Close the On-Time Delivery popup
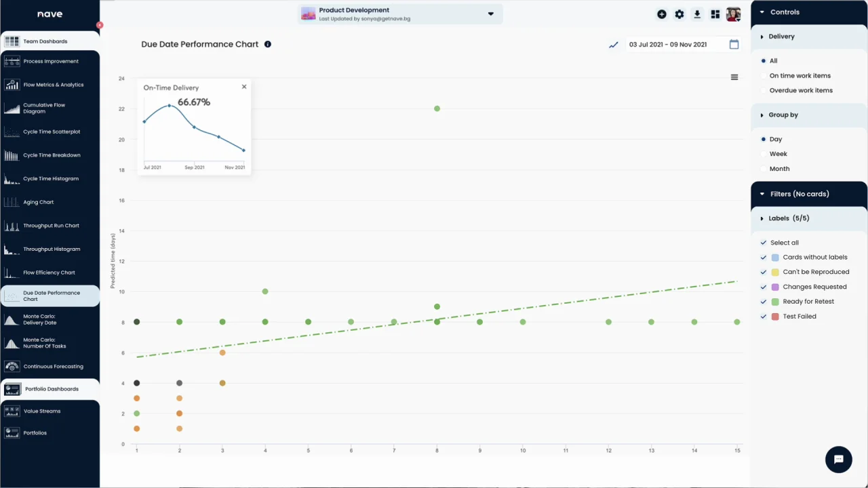This screenshot has width=868, height=488. pos(244,87)
